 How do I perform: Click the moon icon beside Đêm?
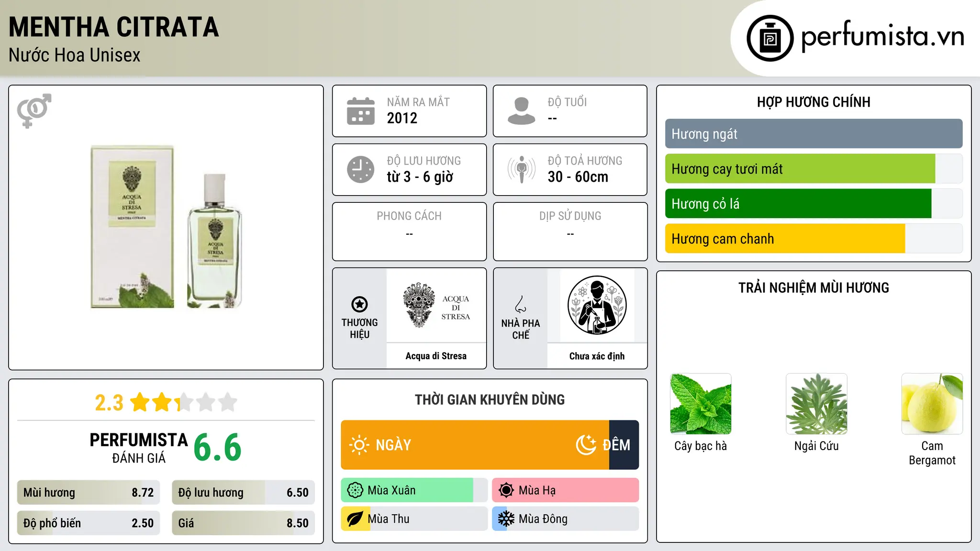coord(586,445)
